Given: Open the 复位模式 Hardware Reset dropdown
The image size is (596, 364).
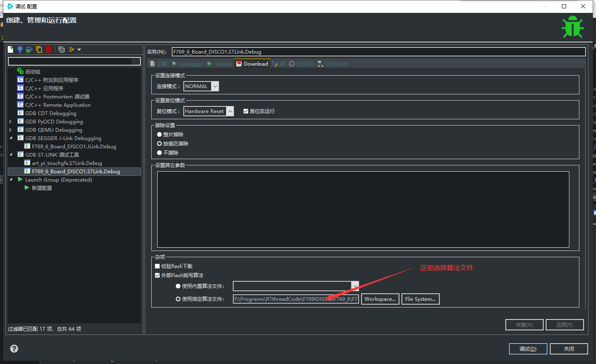Looking at the screenshot, I should 229,111.
